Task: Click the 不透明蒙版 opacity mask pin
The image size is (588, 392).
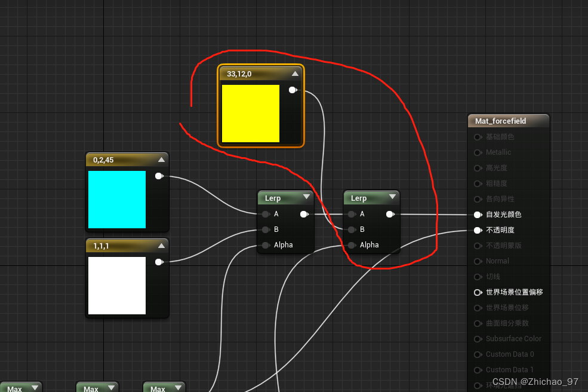Action: (x=478, y=246)
